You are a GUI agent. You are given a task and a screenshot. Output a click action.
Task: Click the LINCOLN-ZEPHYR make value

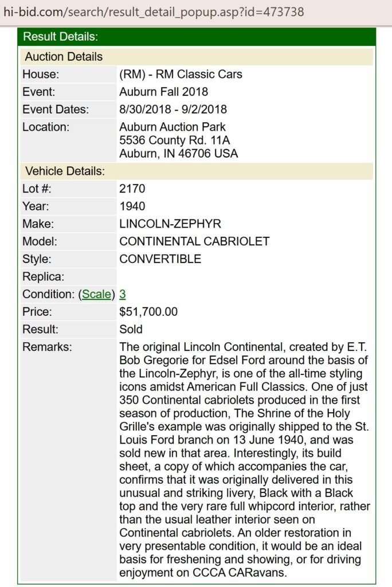[170, 224]
